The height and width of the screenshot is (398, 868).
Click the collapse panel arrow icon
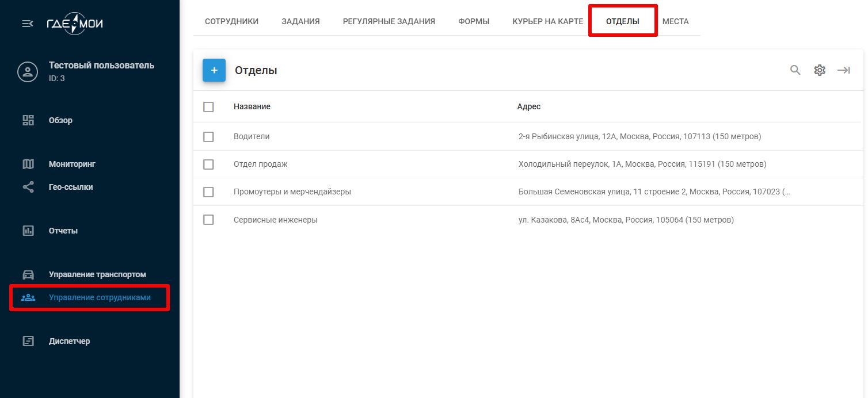click(x=844, y=70)
